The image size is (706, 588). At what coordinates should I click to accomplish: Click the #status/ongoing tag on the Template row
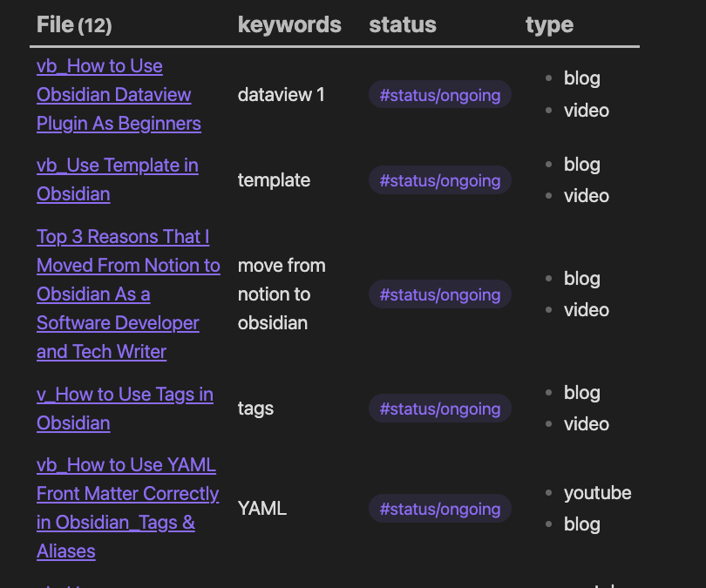tap(439, 180)
